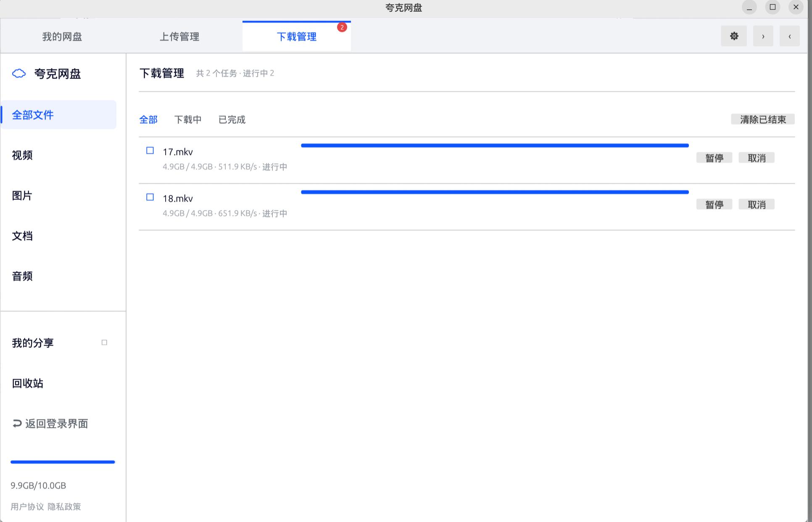Open the 隐私政策 link
812x522 pixels.
coord(64,506)
